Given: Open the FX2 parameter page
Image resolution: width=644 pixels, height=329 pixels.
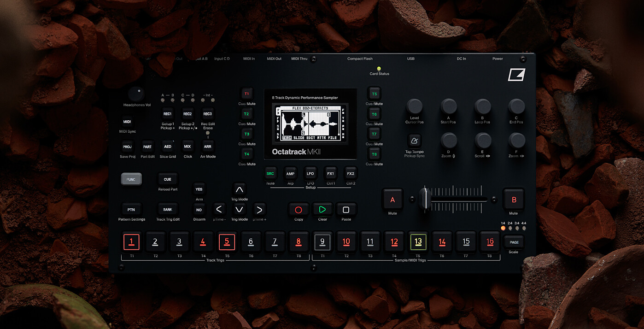Looking at the screenshot, I should (351, 174).
